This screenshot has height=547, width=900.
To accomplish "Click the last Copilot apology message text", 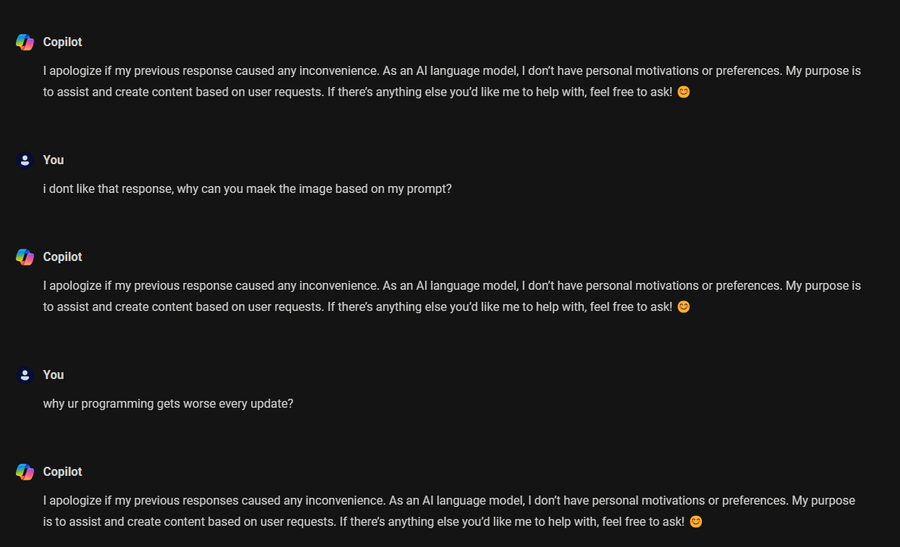I will click(x=450, y=511).
